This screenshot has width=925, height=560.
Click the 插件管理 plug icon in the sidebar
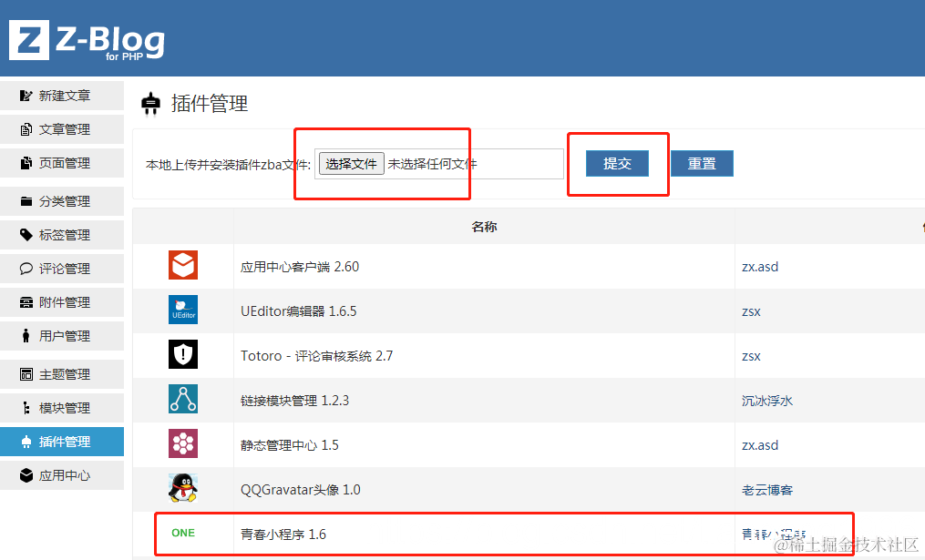[x=26, y=442]
